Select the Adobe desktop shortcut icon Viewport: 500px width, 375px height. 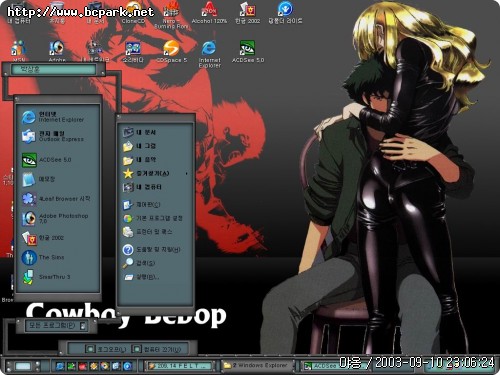click(57, 51)
